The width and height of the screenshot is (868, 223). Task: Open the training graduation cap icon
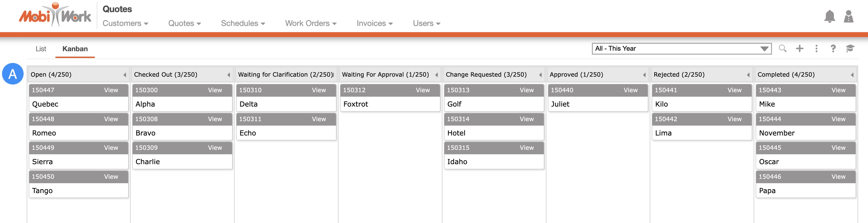(850, 48)
